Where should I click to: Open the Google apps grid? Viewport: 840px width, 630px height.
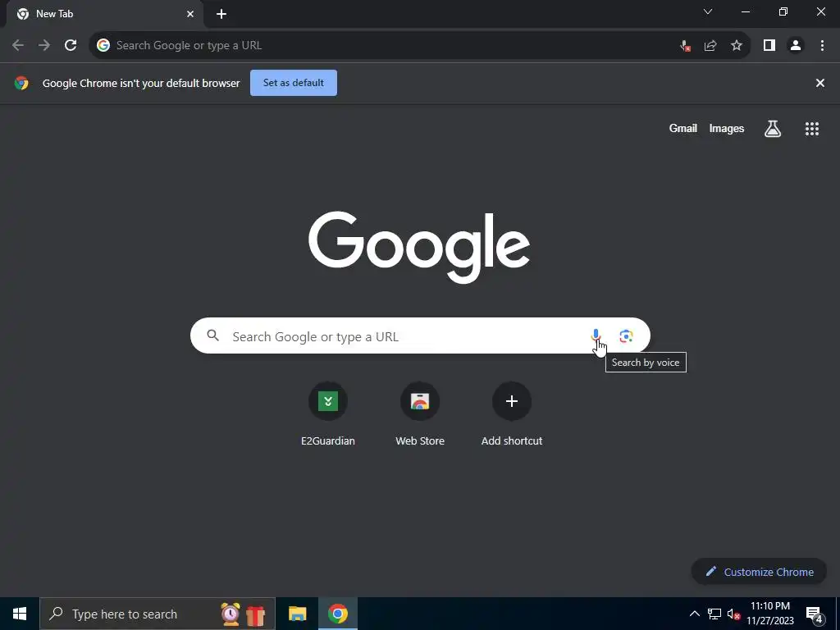pyautogui.click(x=812, y=129)
